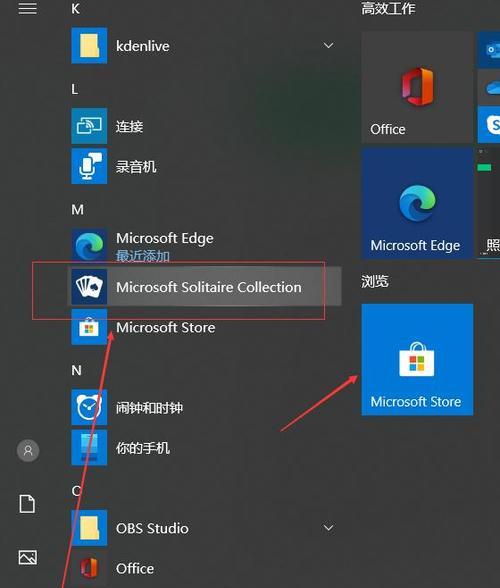The image size is (500, 588).
Task: Click the 你的手机 label text
Action: 143,448
